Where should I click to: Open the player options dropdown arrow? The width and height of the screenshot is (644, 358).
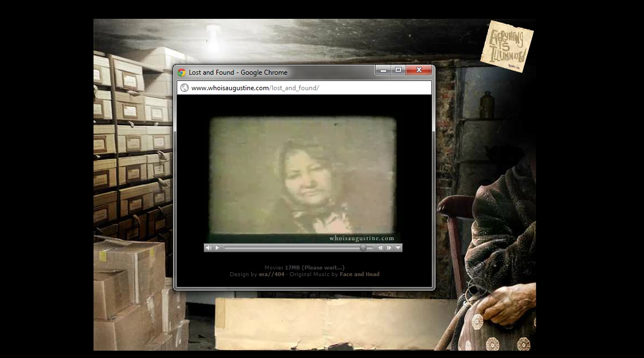click(x=398, y=248)
